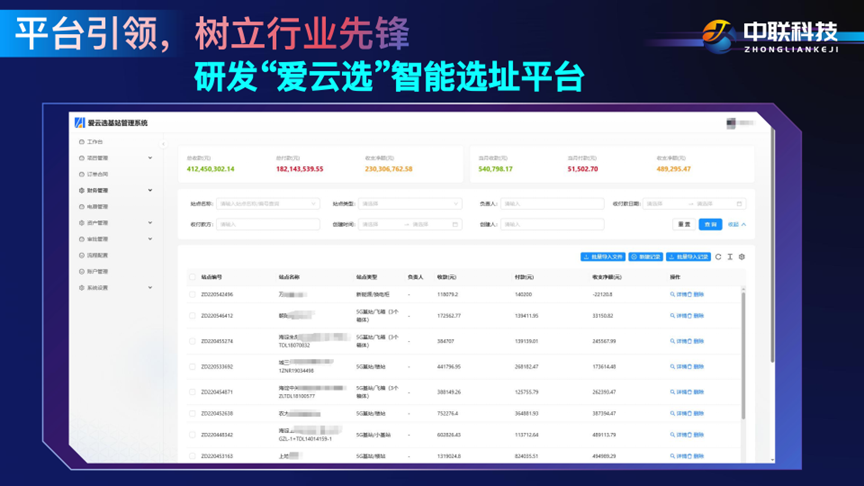864x486 pixels.
Task: Click the row density icon above the table
Action: coord(730,257)
